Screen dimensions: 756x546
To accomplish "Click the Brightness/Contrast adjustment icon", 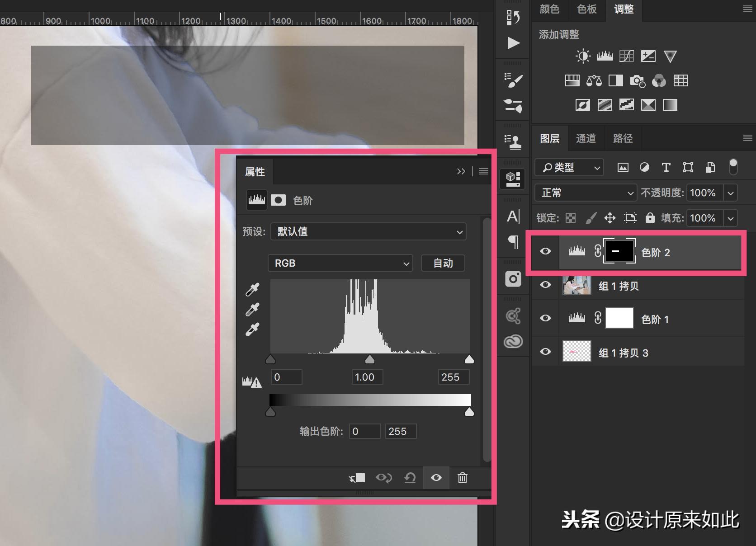I will (x=582, y=56).
